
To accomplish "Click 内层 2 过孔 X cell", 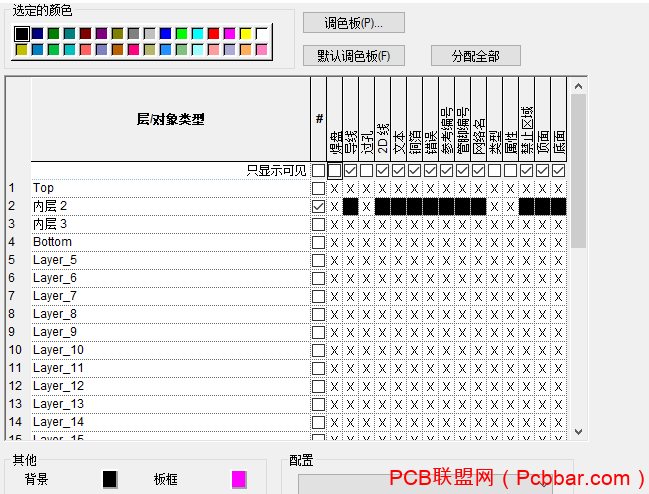I will click(x=366, y=206).
